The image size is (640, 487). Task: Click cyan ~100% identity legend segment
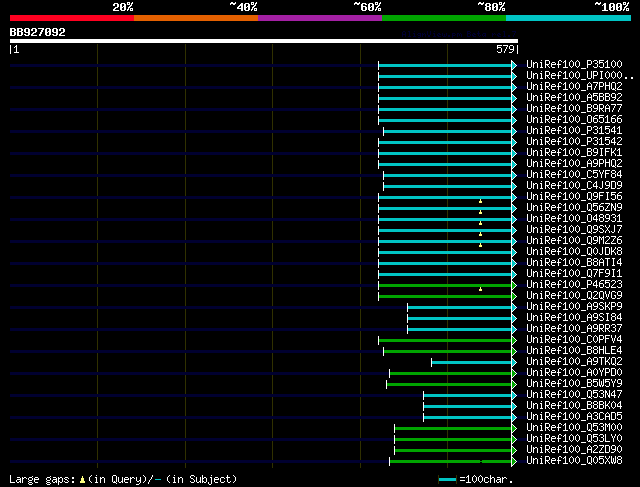(x=568, y=18)
